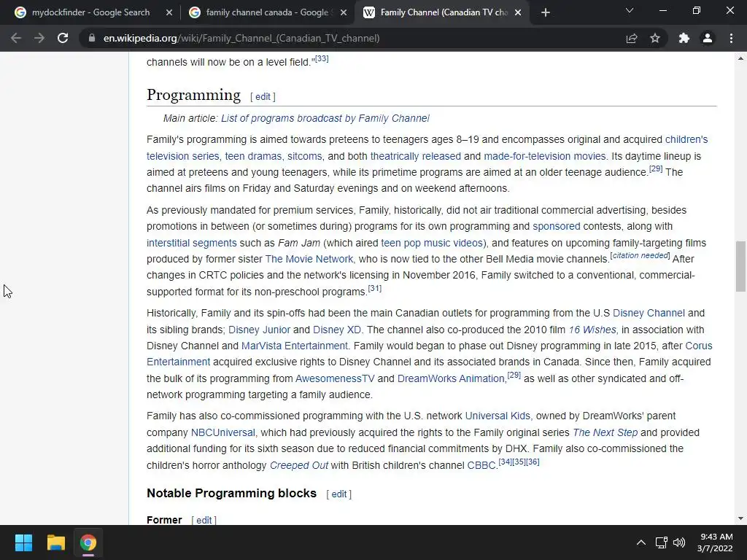Bookmark this page with star icon
The width and height of the screenshot is (747, 560).
(x=655, y=38)
